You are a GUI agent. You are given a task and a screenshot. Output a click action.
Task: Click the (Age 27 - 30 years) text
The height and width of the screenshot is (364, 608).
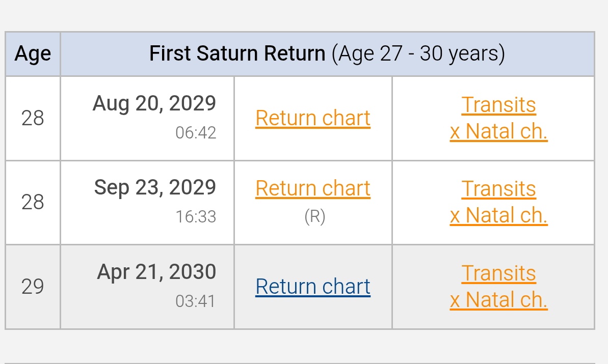(x=418, y=53)
